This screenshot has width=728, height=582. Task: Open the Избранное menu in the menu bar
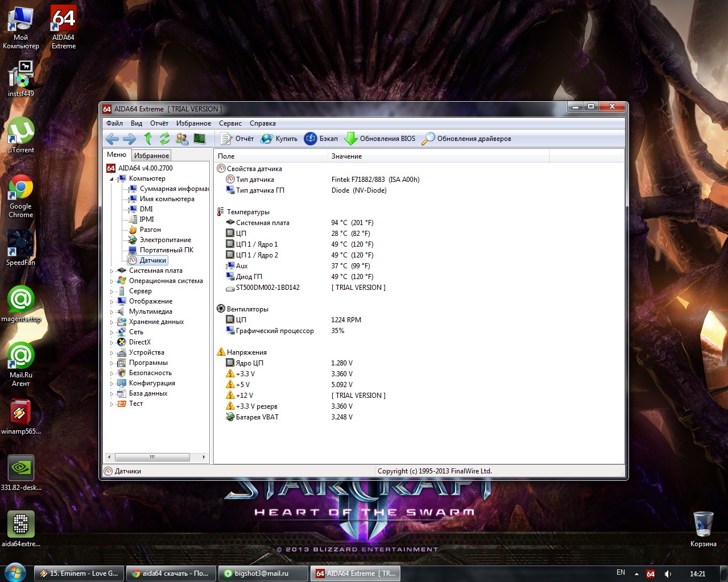193,123
